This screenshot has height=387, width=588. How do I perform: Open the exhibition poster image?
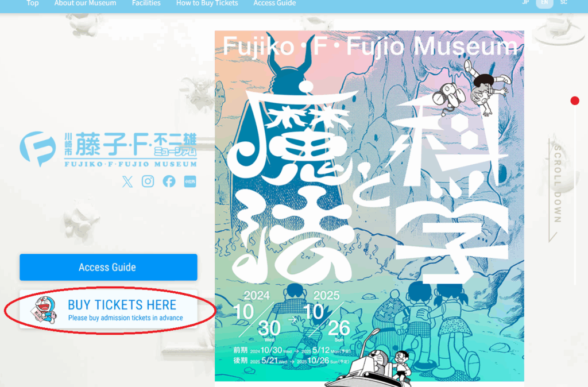click(369, 206)
